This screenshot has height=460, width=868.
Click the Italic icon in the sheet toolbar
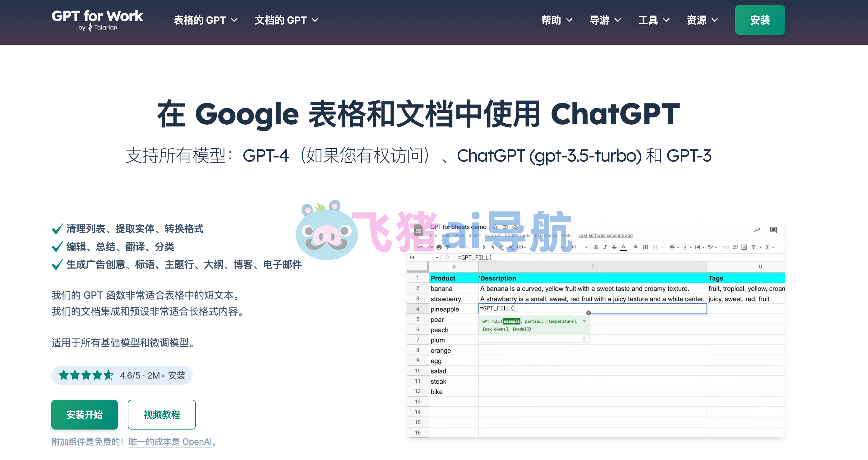point(605,247)
